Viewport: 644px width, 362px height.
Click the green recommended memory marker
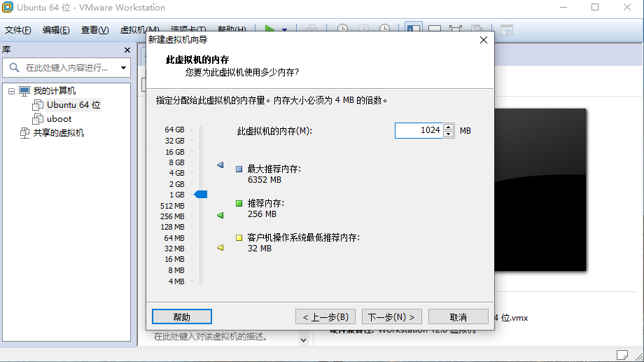220,216
